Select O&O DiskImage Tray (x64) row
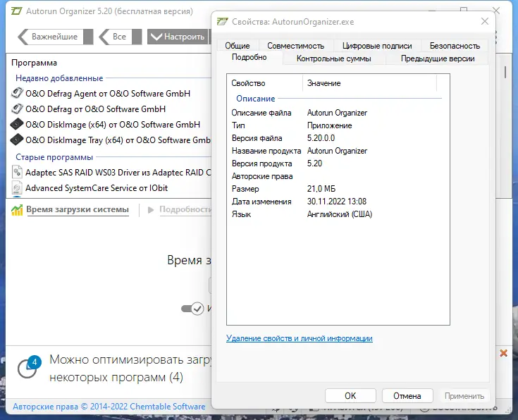This screenshot has width=518, height=420. pos(109,140)
